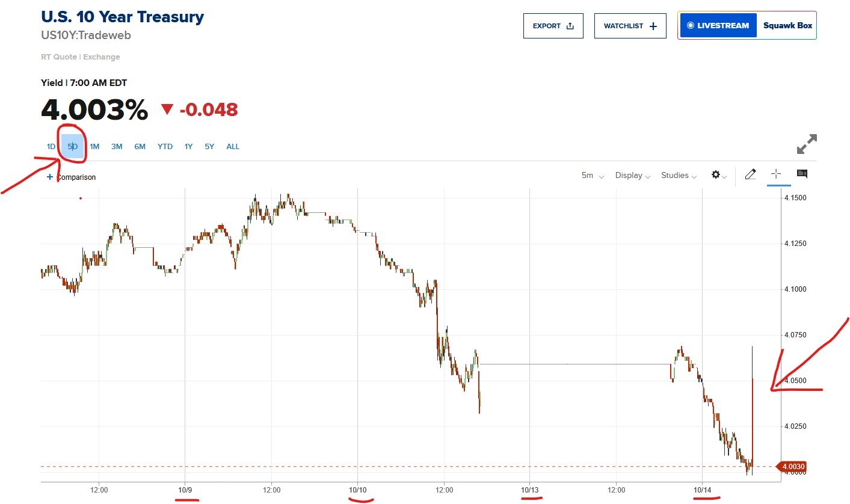Screen dimensions: 850x504
Task: Toggle the crosshair cursor tool
Action: pos(776,174)
